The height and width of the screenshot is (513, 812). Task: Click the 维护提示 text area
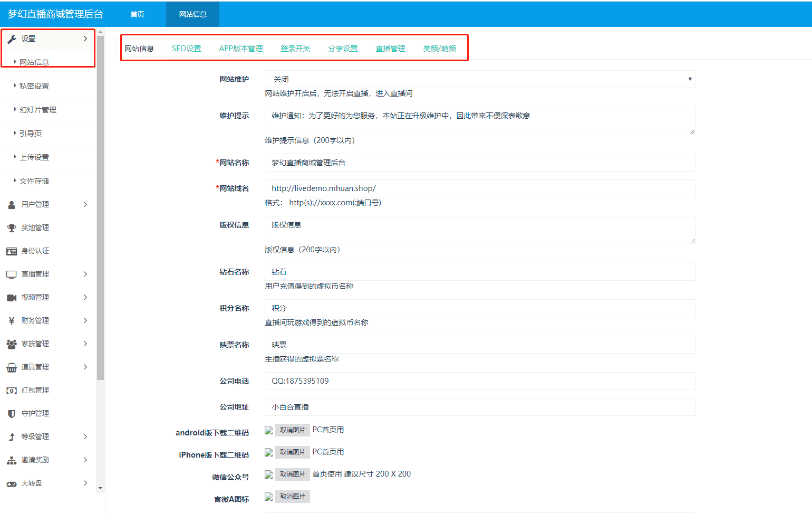pos(480,121)
